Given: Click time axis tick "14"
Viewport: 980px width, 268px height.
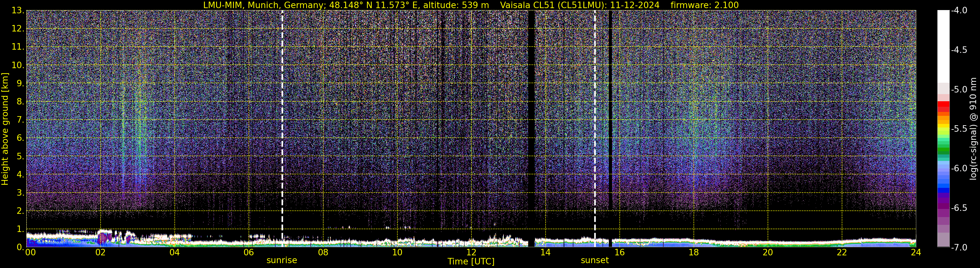Looking at the screenshot, I should pyautogui.click(x=545, y=252).
